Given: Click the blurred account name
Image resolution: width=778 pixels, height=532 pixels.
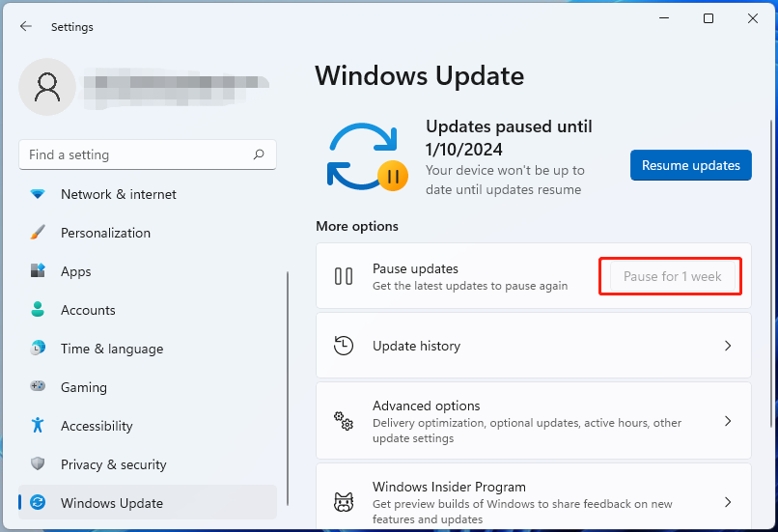Looking at the screenshot, I should coord(176,87).
